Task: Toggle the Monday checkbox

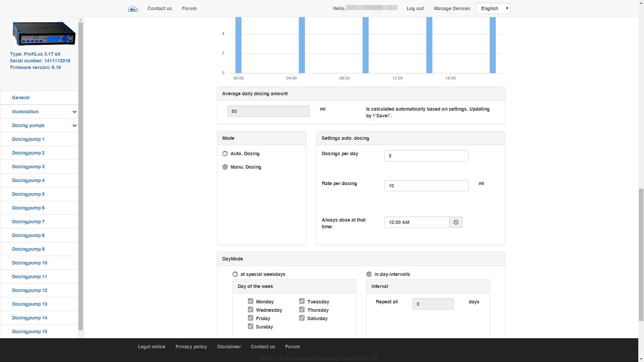Action: (x=251, y=301)
